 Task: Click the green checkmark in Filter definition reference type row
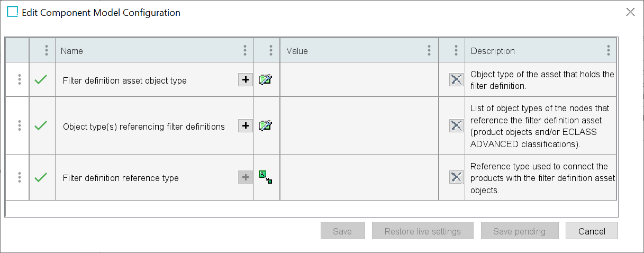click(x=41, y=177)
